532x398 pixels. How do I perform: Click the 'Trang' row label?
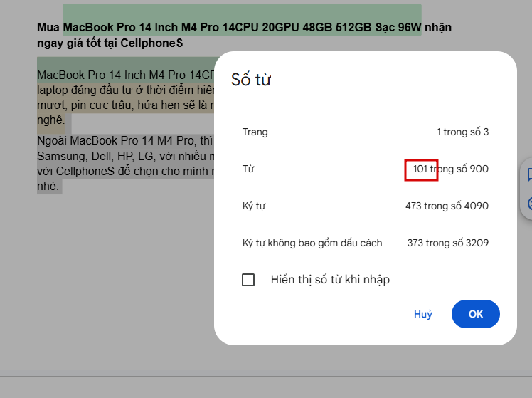[x=255, y=132]
